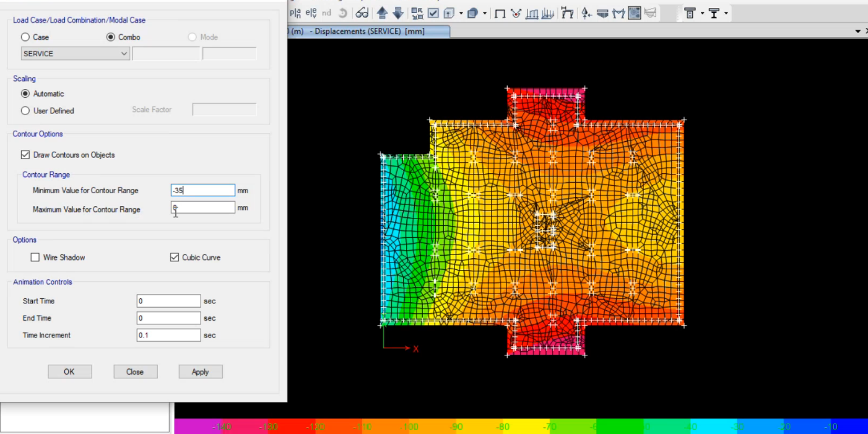This screenshot has height=434, width=868.
Task: Uncheck the Cubic Curve checkbox
Action: pos(175,257)
